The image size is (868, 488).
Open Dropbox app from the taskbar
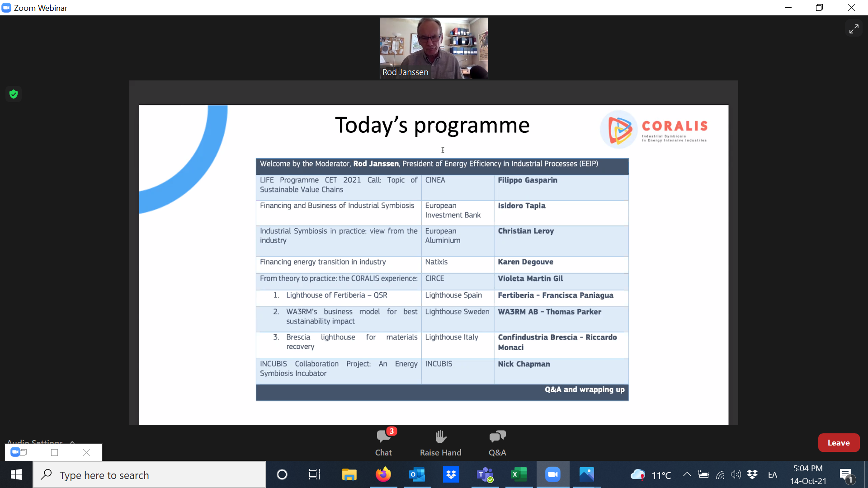point(451,475)
